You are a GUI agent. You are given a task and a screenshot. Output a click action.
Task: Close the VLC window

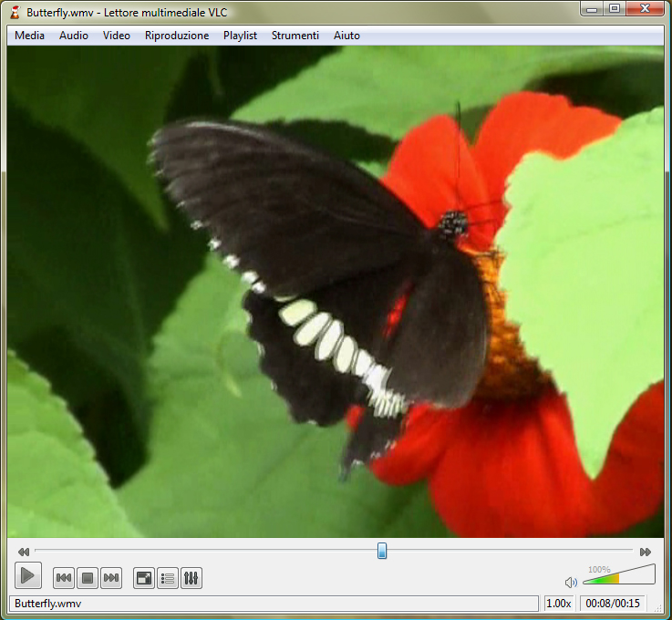(x=645, y=8)
